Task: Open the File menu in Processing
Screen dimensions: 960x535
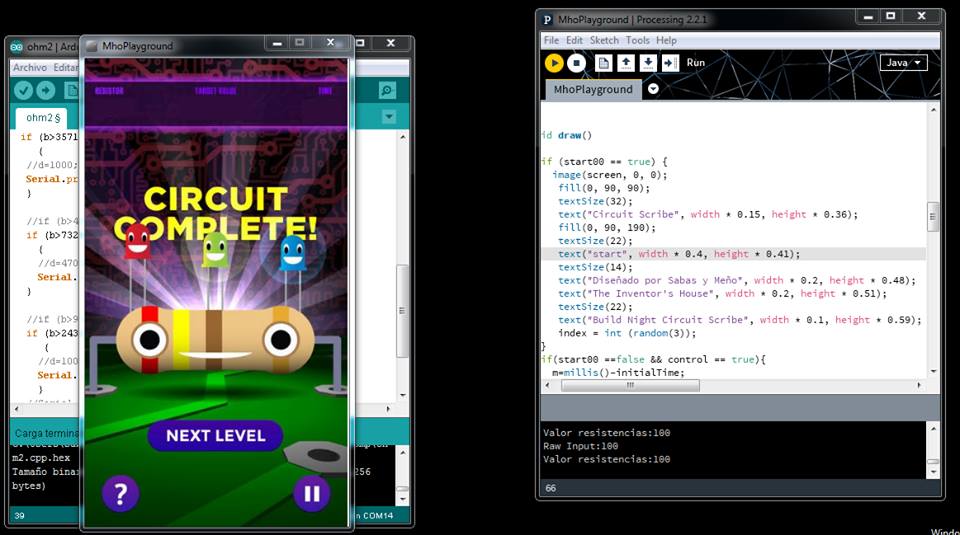Action: (551, 40)
